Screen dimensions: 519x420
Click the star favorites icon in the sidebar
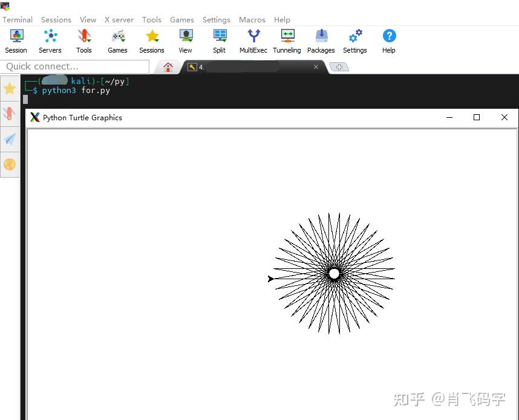coord(10,88)
